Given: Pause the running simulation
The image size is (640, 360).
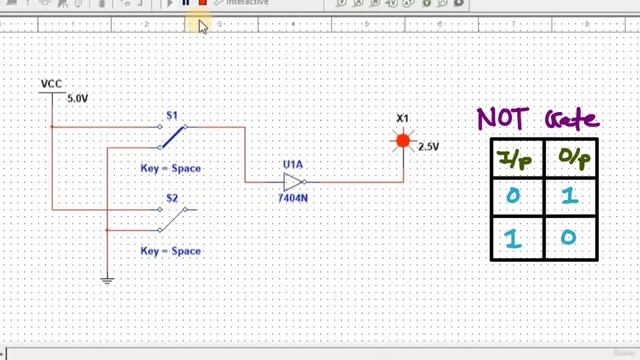Looking at the screenshot, I should 186,2.
